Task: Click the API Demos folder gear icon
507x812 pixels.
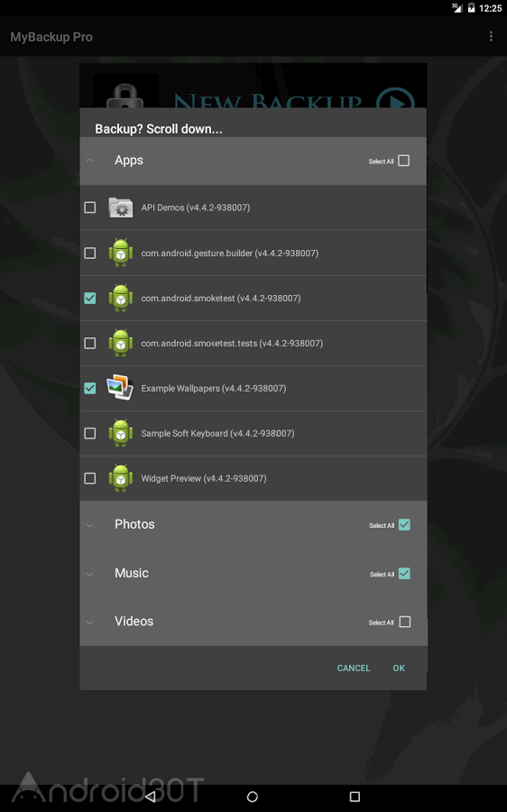Action: coord(121,208)
